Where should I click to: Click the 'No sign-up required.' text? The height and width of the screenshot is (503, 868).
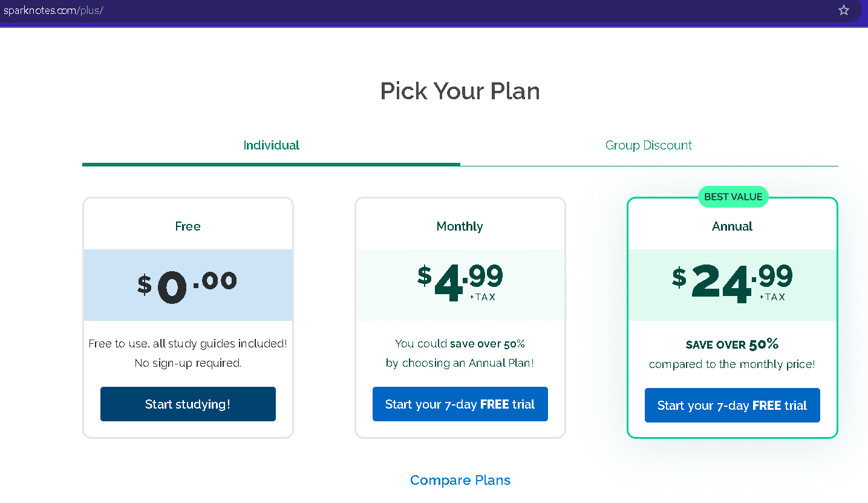pos(188,363)
